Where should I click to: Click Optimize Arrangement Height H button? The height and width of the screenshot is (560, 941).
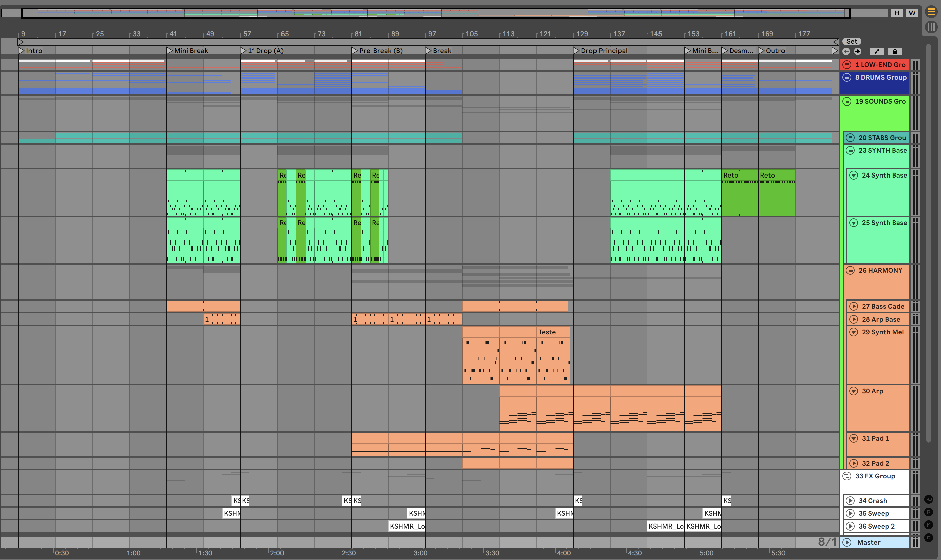[897, 13]
